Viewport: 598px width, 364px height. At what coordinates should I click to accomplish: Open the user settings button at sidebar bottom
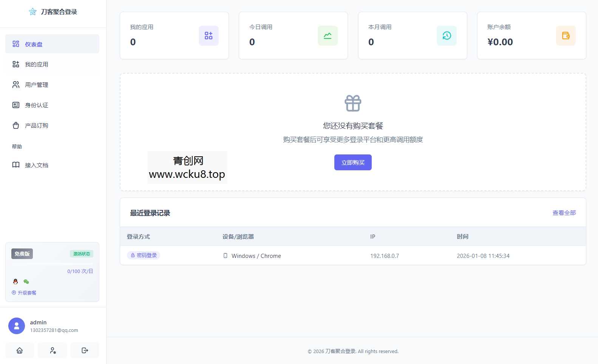[53, 350]
